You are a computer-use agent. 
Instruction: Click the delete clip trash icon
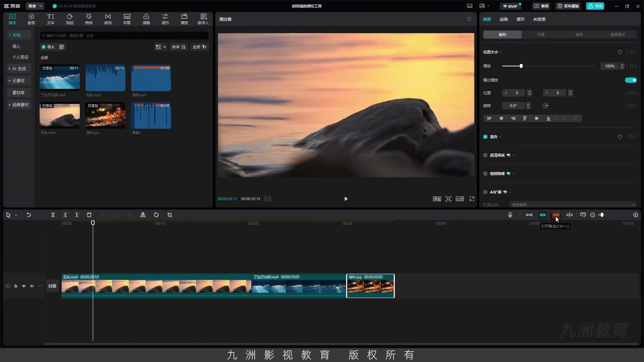click(89, 215)
